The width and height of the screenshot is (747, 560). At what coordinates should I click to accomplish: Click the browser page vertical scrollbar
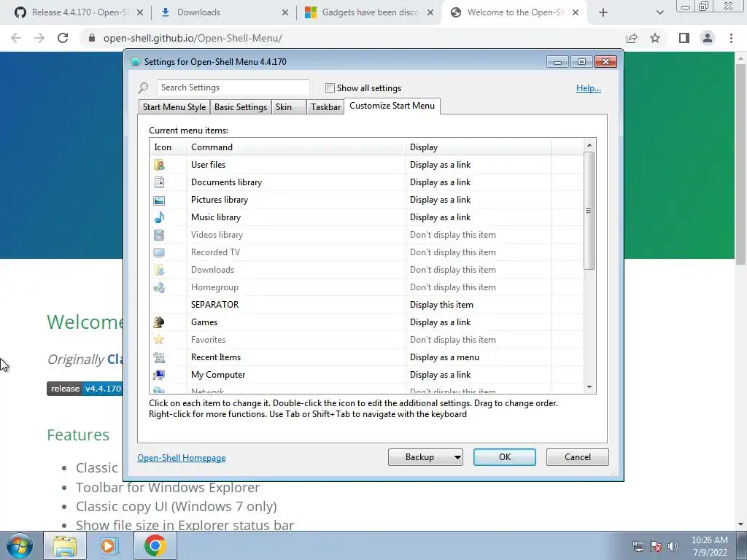(740, 164)
